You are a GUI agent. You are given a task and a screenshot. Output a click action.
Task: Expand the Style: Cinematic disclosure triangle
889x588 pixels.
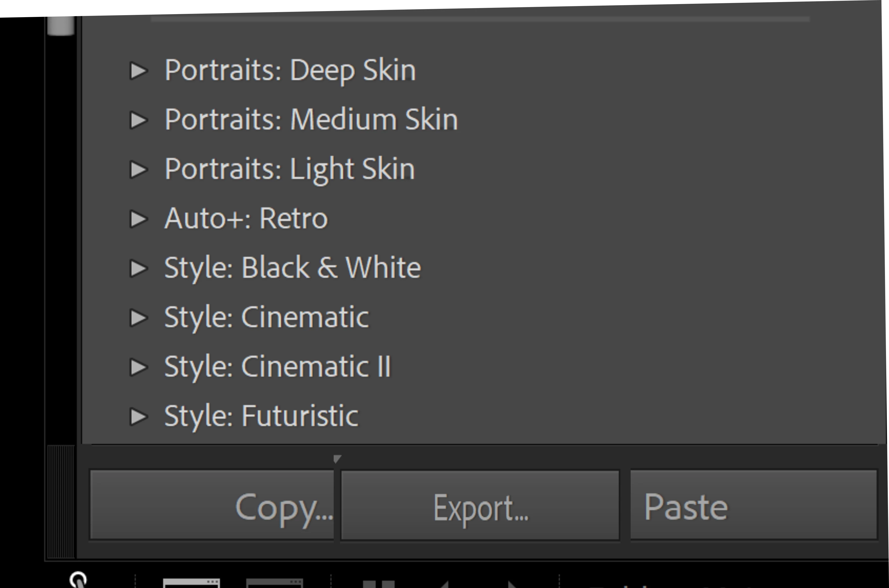click(138, 318)
